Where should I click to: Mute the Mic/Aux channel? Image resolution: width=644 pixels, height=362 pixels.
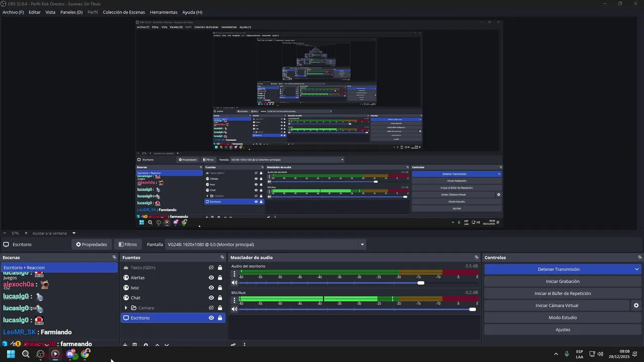click(x=234, y=309)
